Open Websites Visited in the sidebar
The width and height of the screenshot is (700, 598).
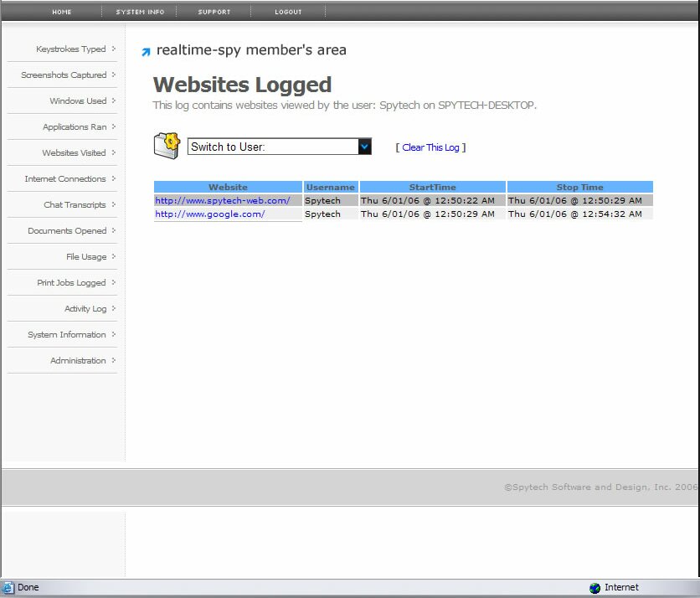click(74, 152)
